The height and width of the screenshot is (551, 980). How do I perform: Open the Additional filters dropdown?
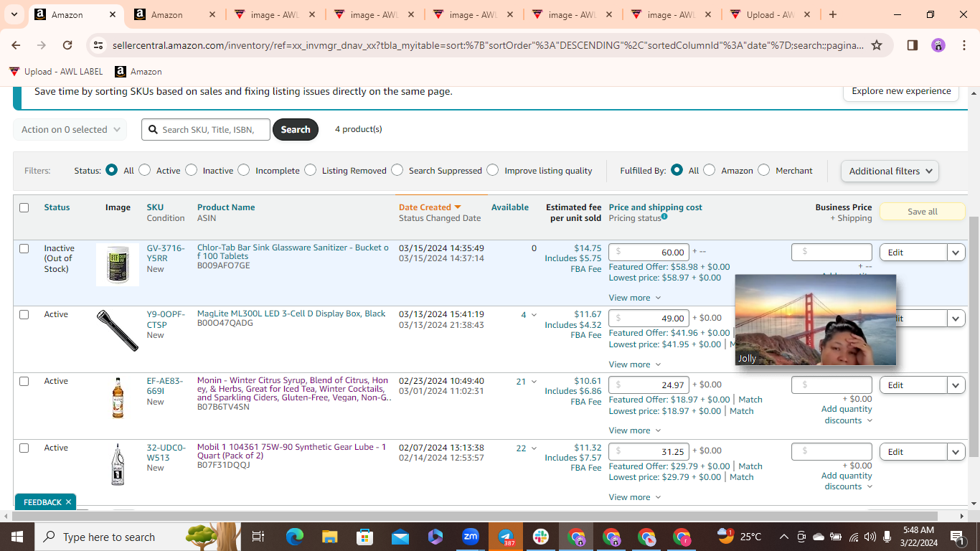pos(890,171)
